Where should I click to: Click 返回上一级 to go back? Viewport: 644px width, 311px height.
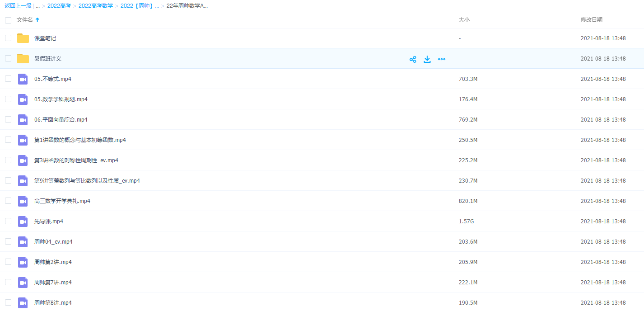point(18,6)
